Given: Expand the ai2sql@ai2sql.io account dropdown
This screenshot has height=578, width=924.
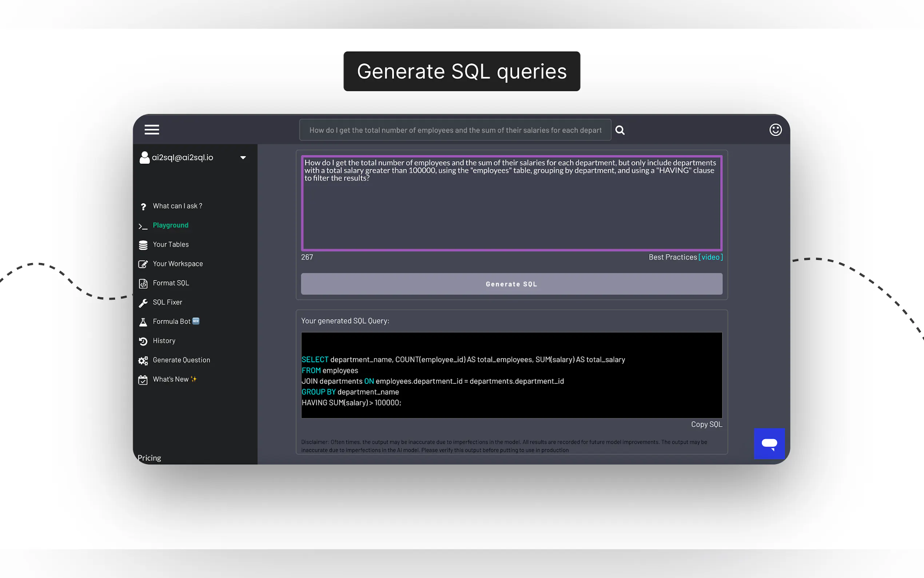Looking at the screenshot, I should click(243, 158).
